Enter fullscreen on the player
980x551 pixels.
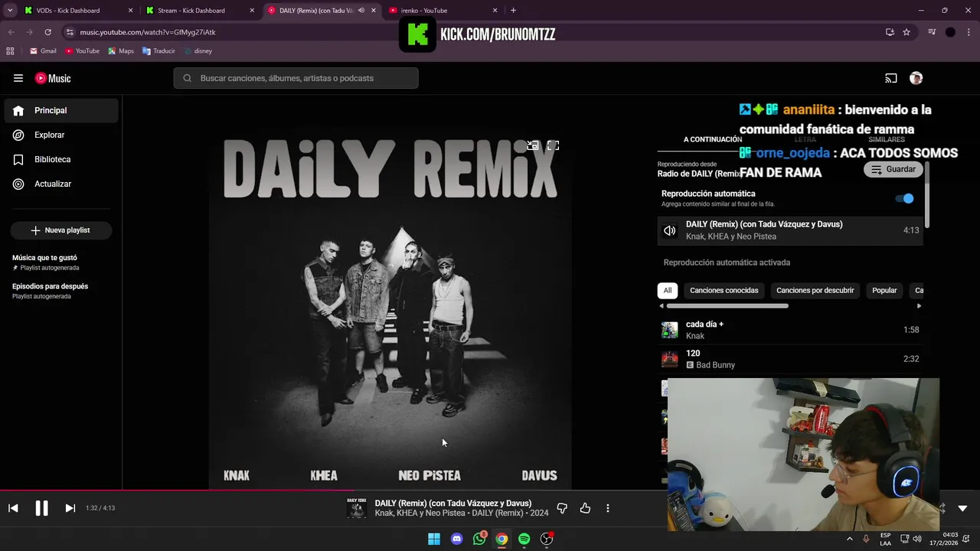(553, 145)
